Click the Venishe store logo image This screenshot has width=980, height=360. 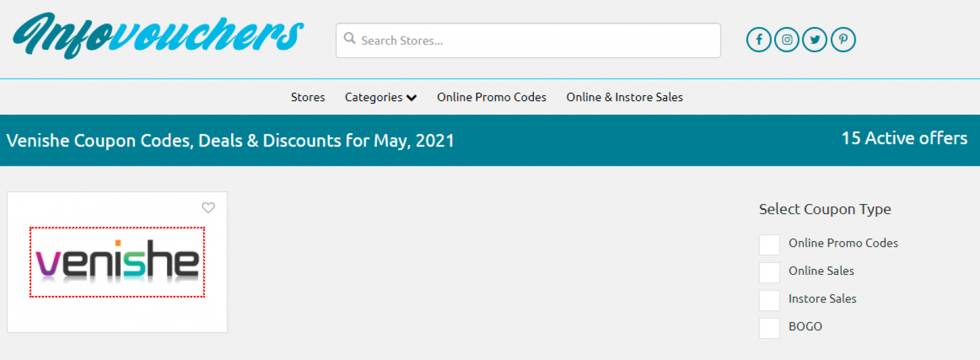[117, 262]
